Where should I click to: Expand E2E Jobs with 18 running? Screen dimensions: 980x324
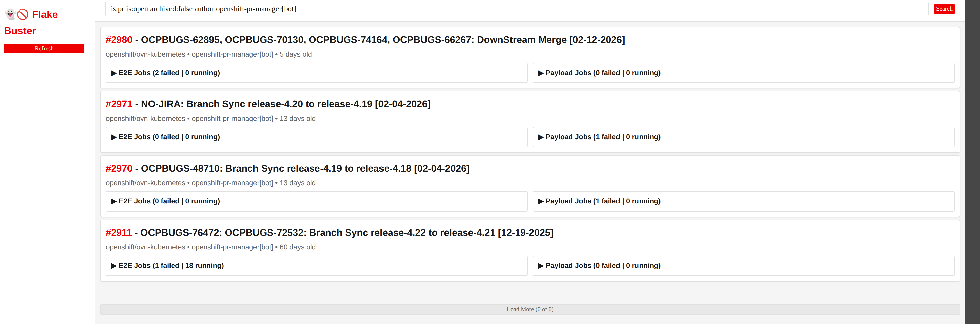tap(316, 265)
